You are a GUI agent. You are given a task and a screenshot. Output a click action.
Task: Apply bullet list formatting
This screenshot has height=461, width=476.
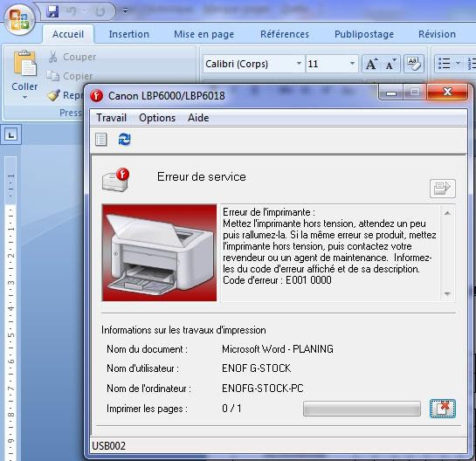pos(445,64)
